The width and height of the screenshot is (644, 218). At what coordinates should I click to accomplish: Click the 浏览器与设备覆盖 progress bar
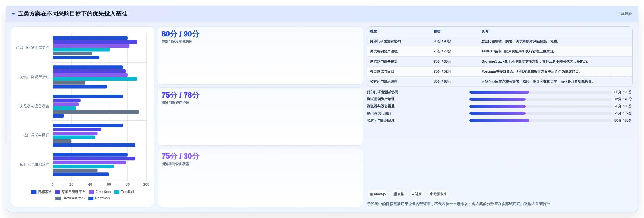click(x=540, y=106)
